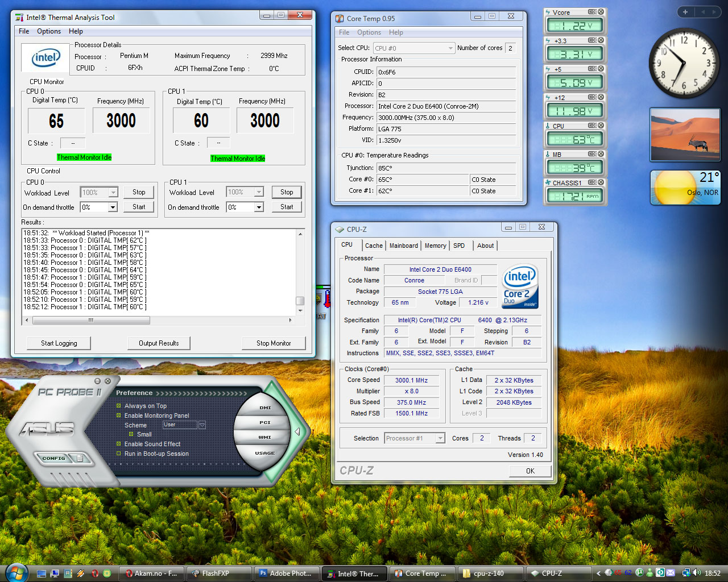Toggle the Small scheme checkbox
The height and width of the screenshot is (582, 728).
(x=131, y=434)
